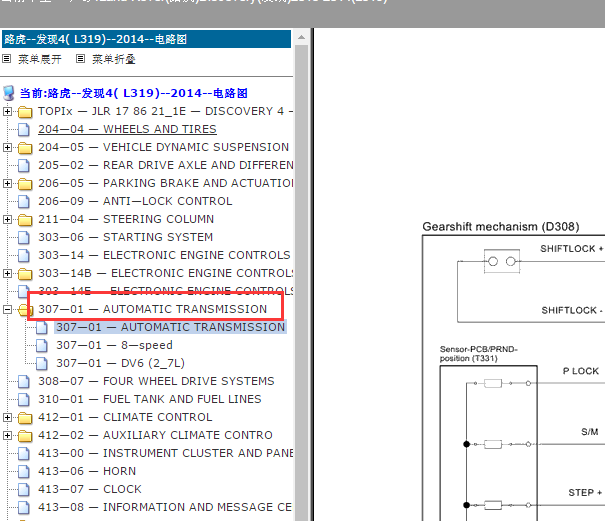Click the collapse-menu list icon beside 菜单折叠
This screenshot has height=521, width=605.
[x=80, y=59]
